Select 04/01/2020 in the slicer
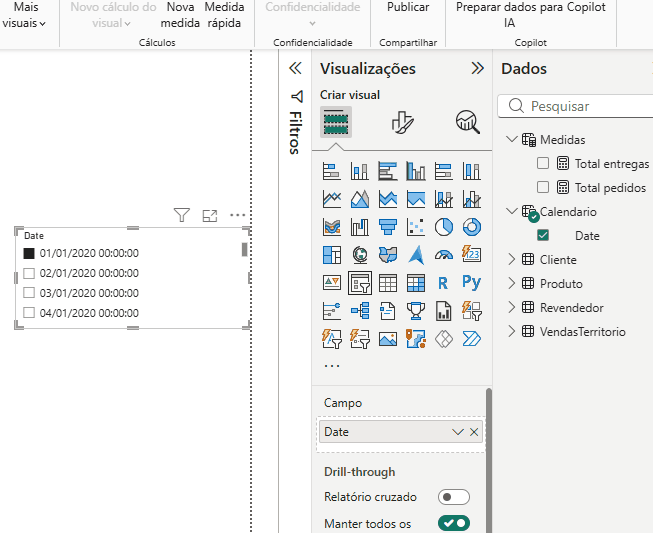 click(x=29, y=312)
